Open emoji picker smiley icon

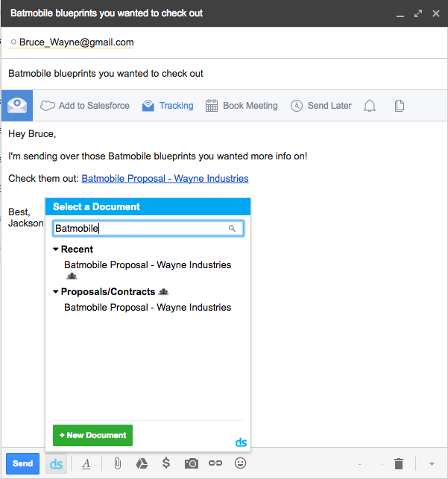coord(240,463)
